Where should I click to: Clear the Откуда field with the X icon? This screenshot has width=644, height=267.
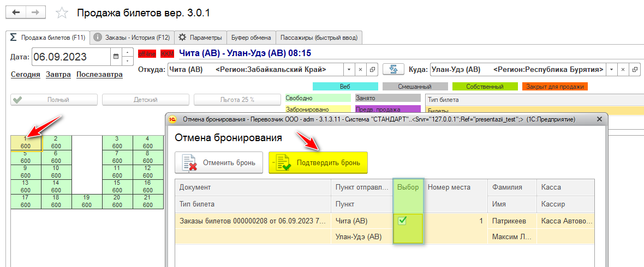point(360,70)
